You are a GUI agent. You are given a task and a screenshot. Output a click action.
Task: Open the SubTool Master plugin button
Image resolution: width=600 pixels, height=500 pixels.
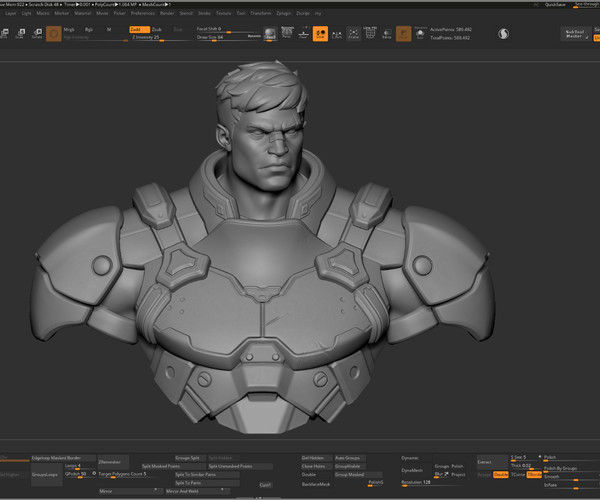[574, 34]
